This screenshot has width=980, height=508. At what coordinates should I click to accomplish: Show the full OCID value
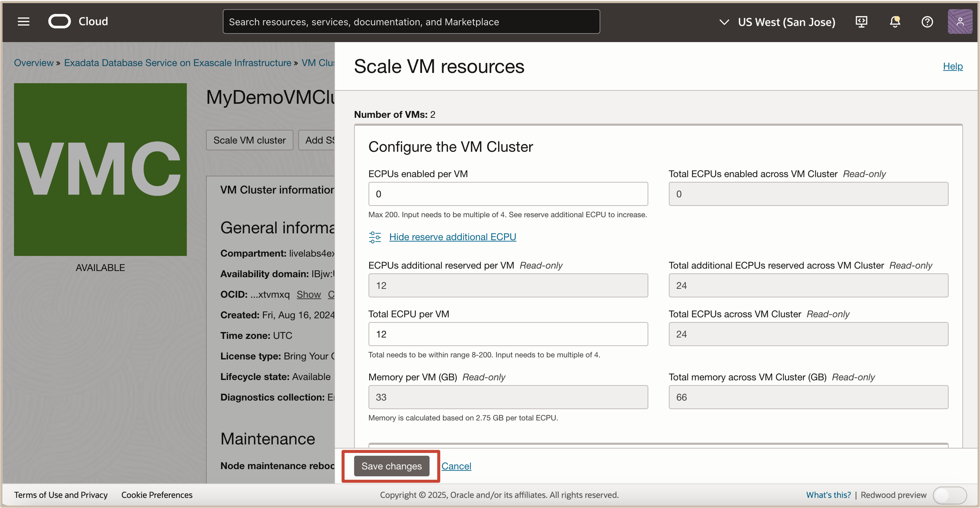pos(308,294)
